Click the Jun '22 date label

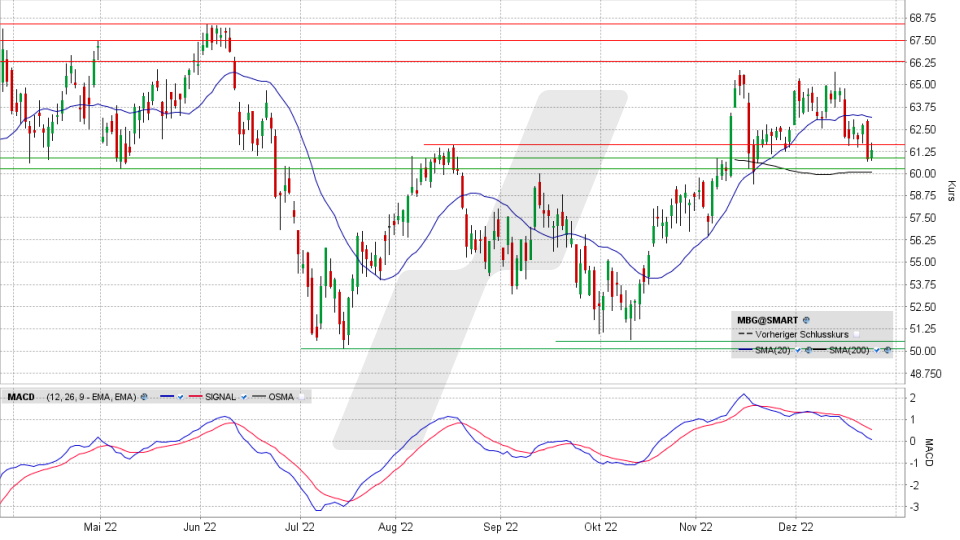click(200, 527)
